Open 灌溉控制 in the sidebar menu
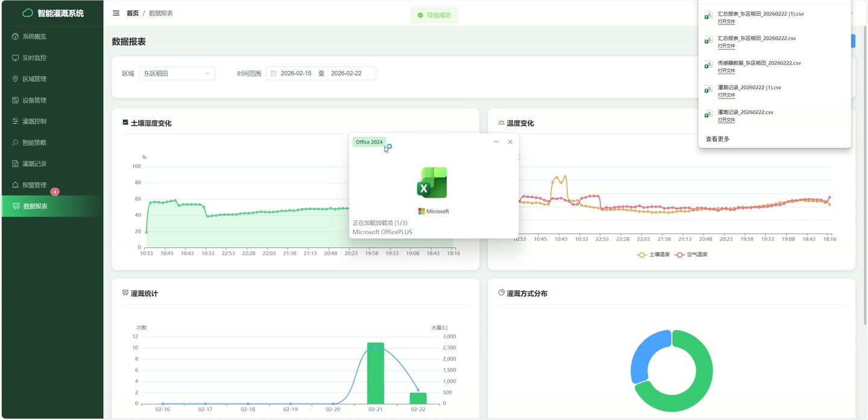The height and width of the screenshot is (420, 868). pyautogui.click(x=52, y=121)
